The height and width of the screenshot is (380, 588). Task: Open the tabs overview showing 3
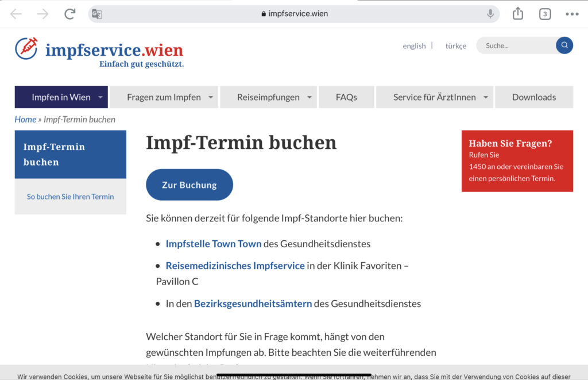545,14
